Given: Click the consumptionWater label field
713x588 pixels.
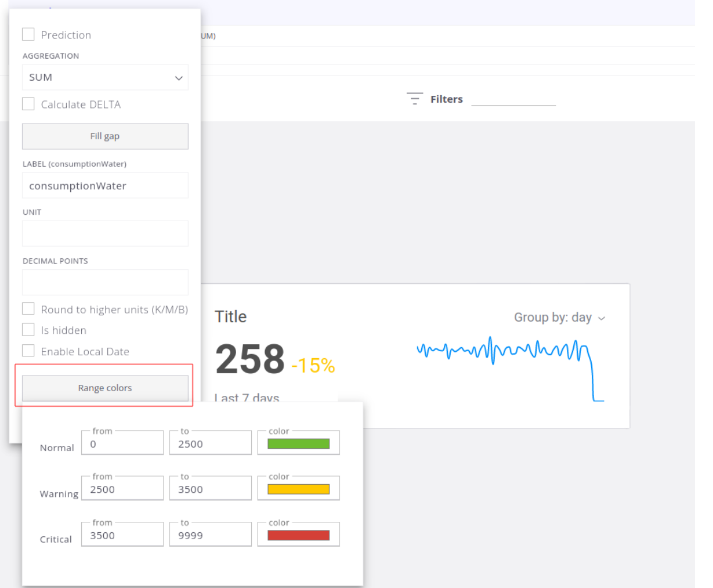Looking at the screenshot, I should pyautogui.click(x=105, y=186).
